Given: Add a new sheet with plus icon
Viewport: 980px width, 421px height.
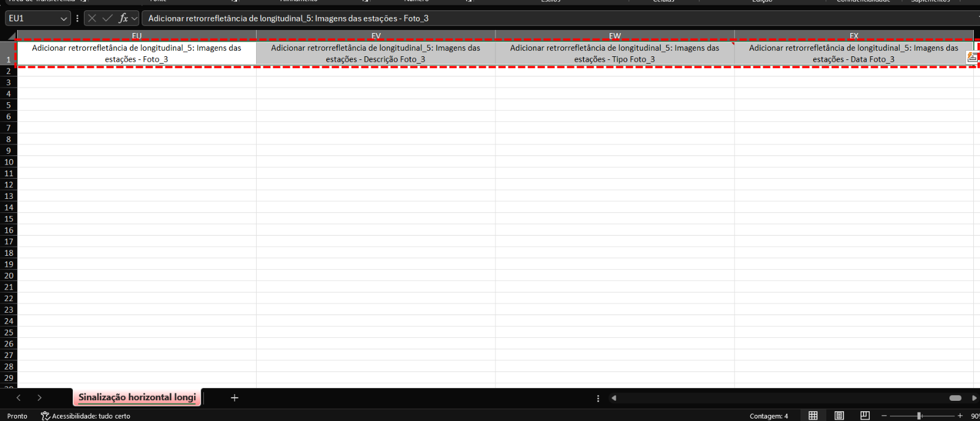Looking at the screenshot, I should pos(234,398).
